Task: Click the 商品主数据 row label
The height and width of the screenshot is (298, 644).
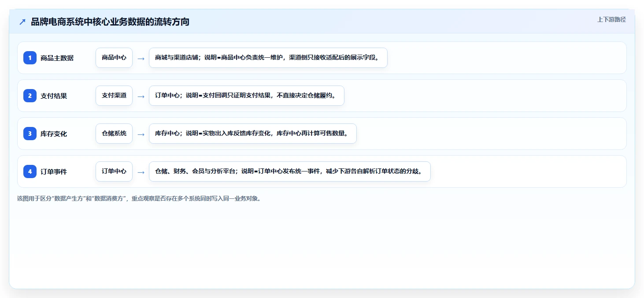Action: click(x=57, y=58)
